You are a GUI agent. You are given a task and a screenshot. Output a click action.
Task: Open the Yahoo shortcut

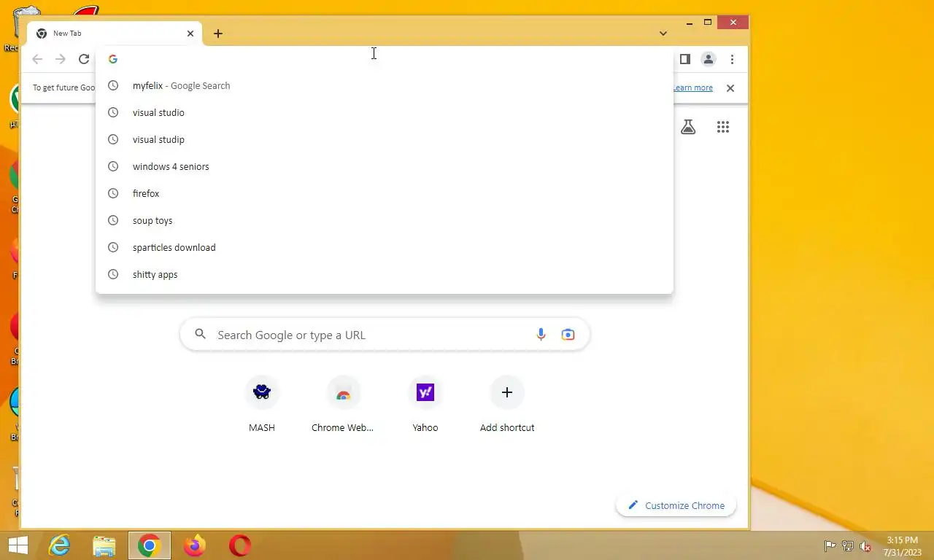(x=425, y=405)
